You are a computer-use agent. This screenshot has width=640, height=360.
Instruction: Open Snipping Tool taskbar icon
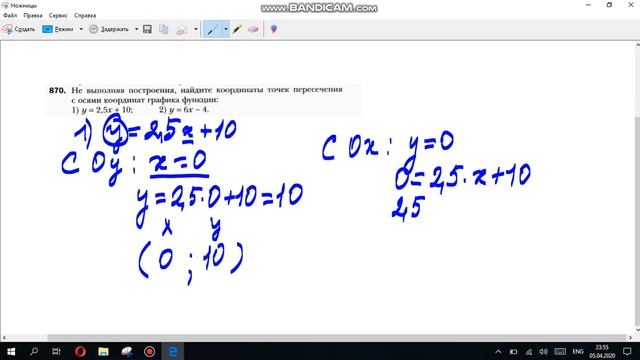tap(127, 351)
